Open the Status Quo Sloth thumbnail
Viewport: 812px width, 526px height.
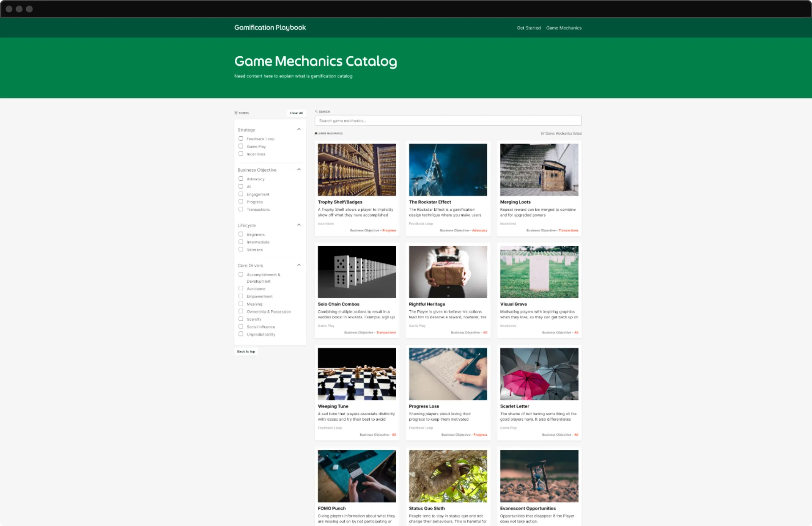(448, 476)
